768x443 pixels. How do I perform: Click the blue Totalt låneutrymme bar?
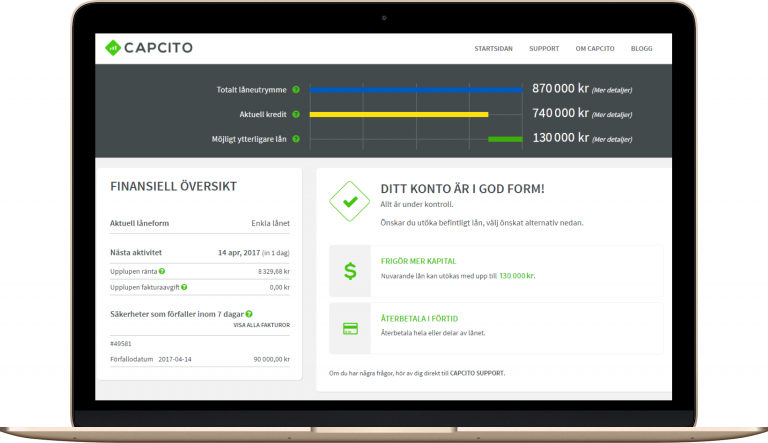[x=416, y=90]
